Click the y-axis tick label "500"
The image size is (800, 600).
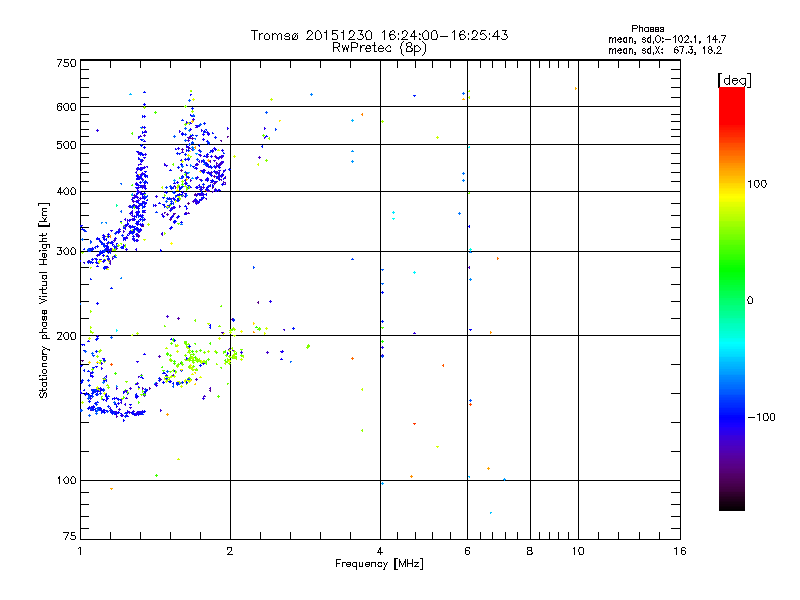pyautogui.click(x=66, y=145)
